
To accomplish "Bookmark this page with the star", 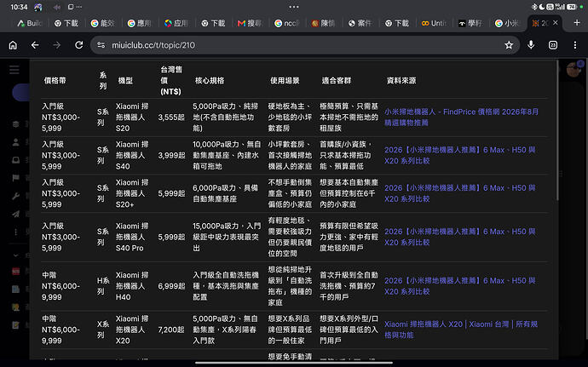I will coord(509,45).
